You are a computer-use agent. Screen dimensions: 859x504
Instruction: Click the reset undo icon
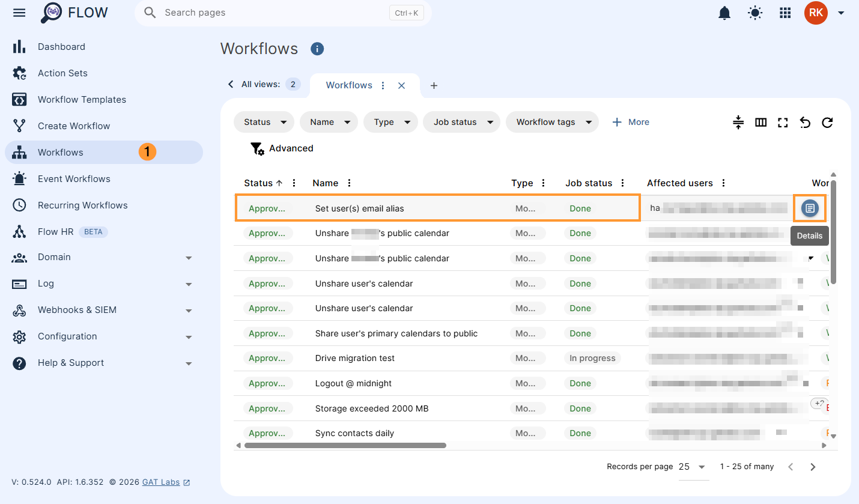coord(805,123)
